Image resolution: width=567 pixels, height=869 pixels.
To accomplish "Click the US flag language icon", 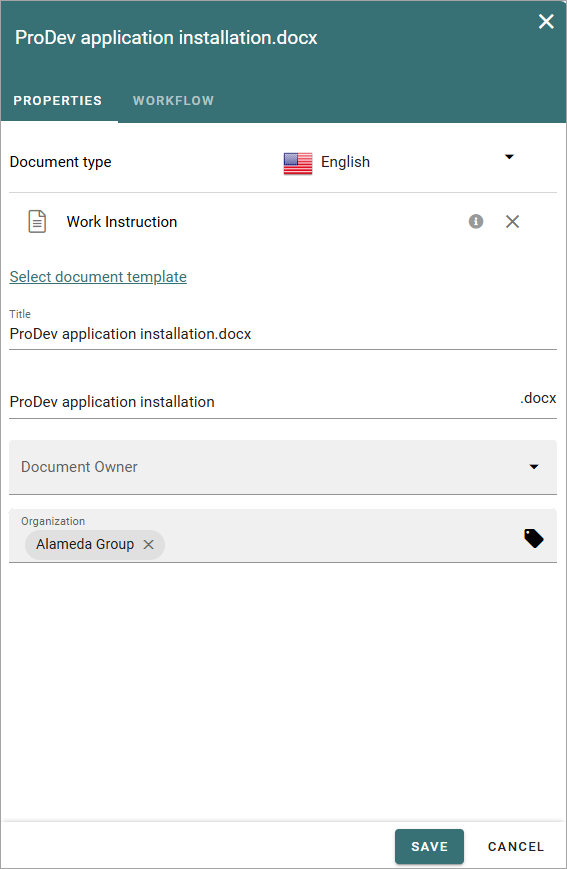I will click(298, 163).
